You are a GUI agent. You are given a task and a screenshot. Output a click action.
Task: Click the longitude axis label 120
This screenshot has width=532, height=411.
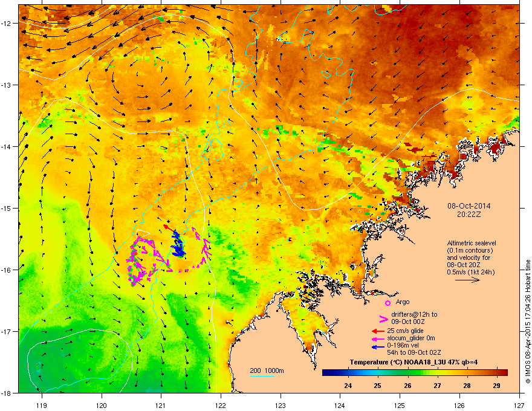102,405
